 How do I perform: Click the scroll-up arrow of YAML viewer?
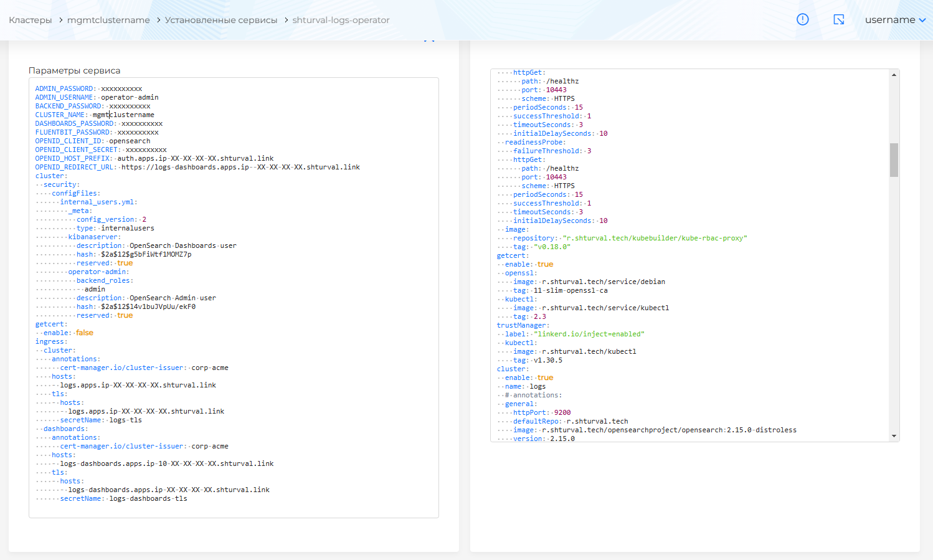[894, 75]
